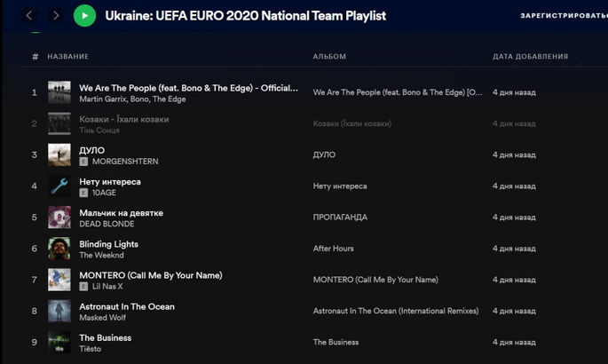Open the ПРОПАГАНДА album link

point(340,218)
